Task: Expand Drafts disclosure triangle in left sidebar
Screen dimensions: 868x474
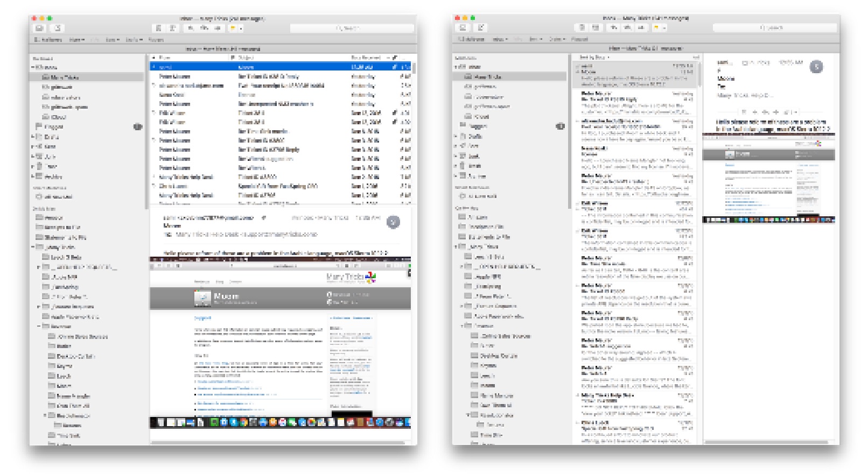Action: click(32, 137)
